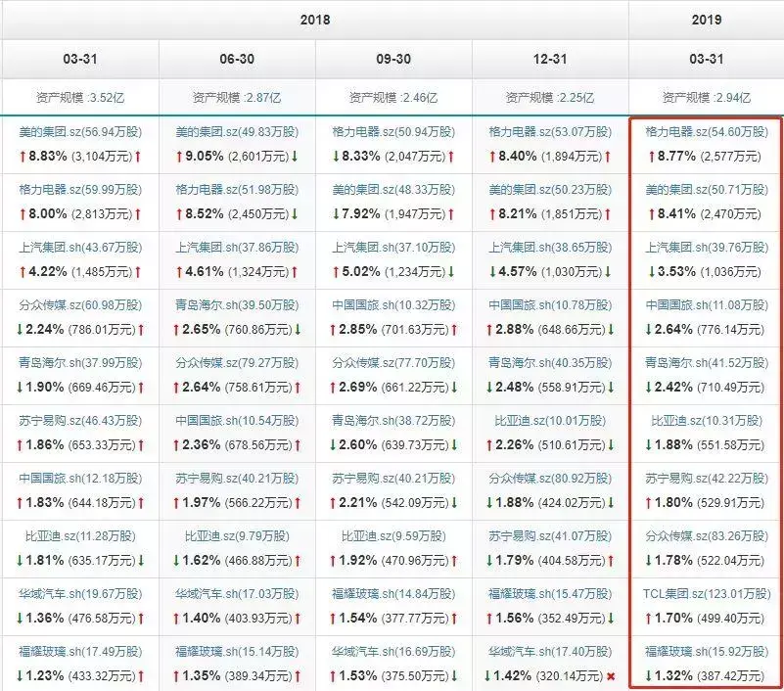Open the 福耀玻璃.sh(14.84万股) stock link
This screenshot has height=691, width=784.
[x=393, y=594]
